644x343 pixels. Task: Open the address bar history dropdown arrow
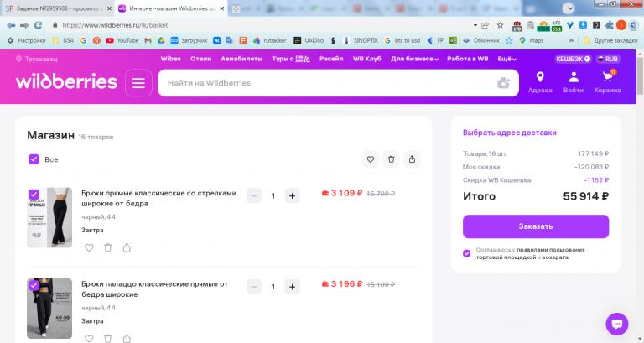pyautogui.click(x=475, y=25)
